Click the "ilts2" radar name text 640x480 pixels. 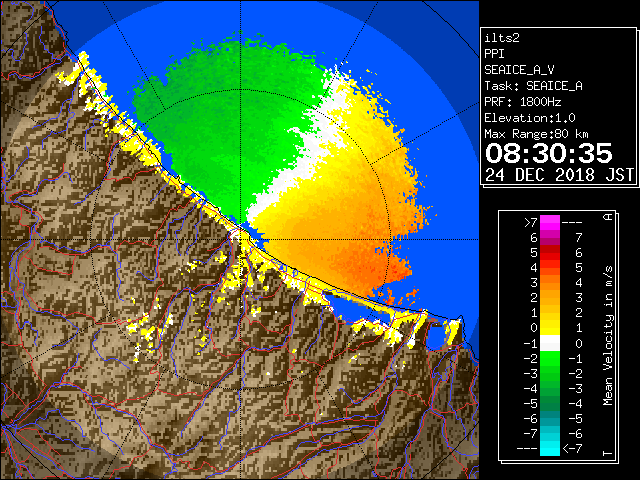pos(502,38)
